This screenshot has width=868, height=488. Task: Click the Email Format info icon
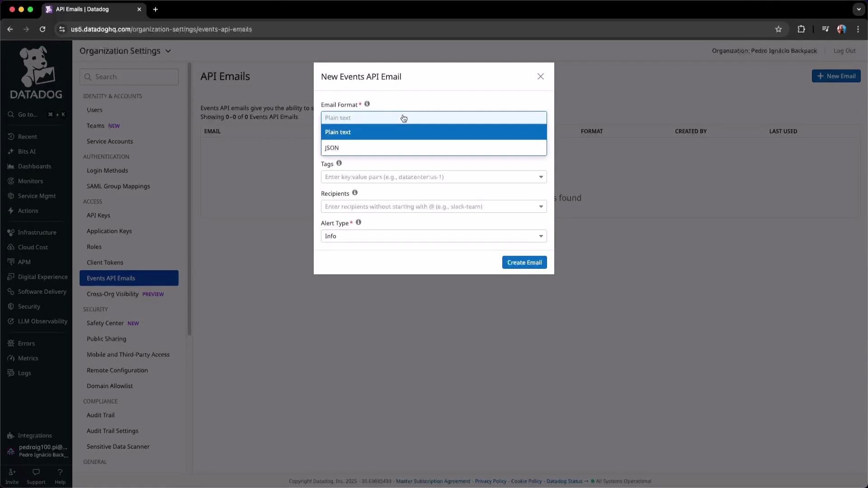pos(367,104)
